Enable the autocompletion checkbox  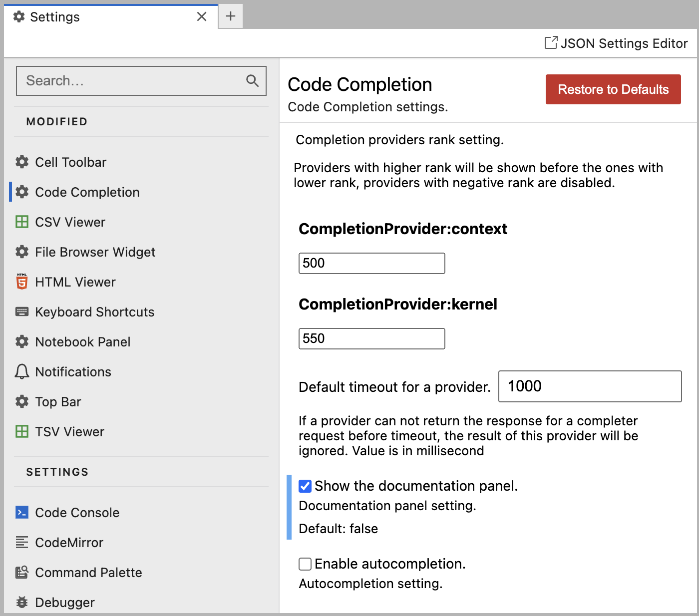[x=305, y=564]
